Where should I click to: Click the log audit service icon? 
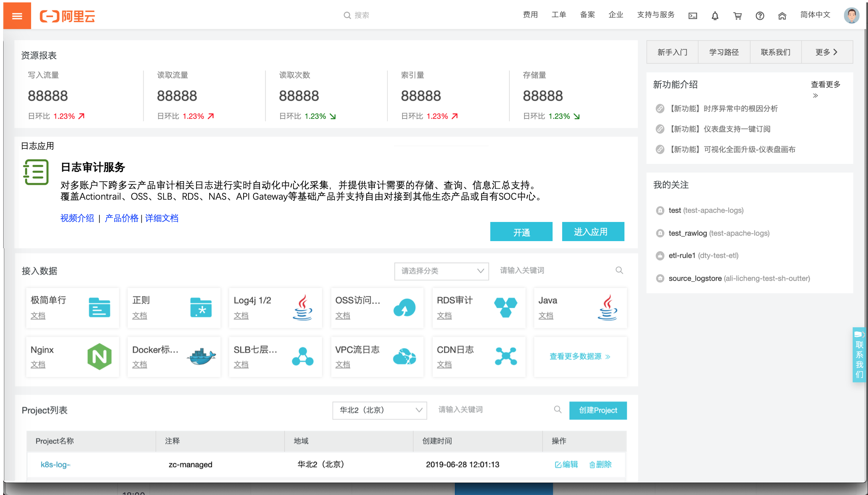[x=36, y=172]
